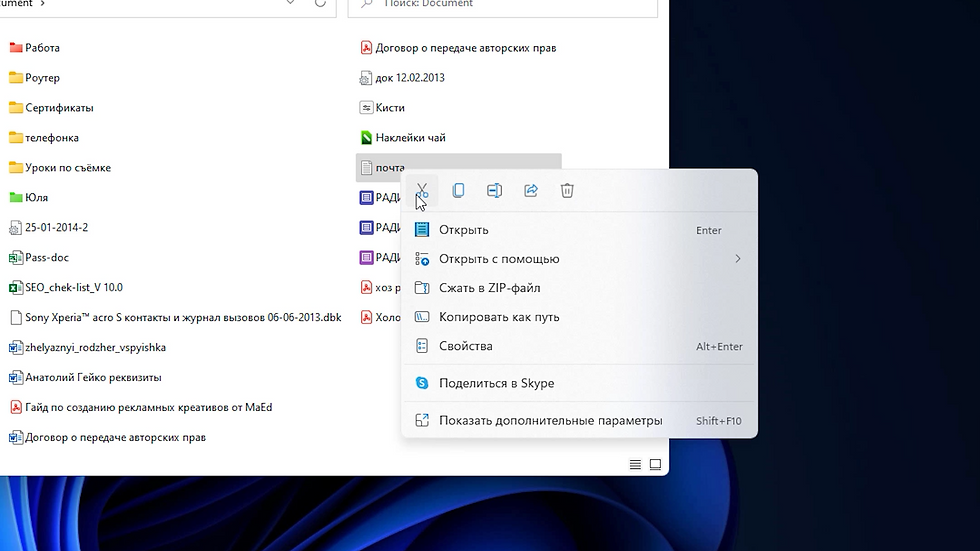Screen dimensions: 980x551
Task: Click the ZIP folder icon in context menu
Action: pos(422,288)
